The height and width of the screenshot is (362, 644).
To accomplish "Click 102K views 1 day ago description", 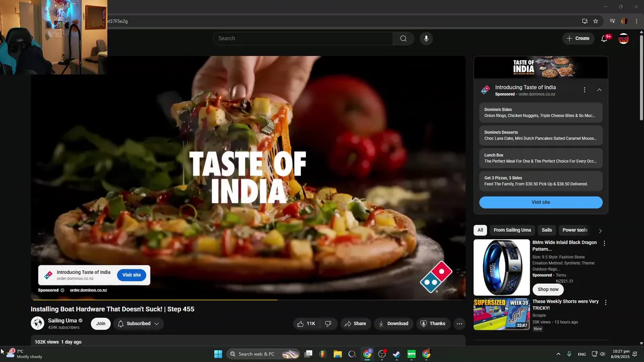I will [58, 342].
